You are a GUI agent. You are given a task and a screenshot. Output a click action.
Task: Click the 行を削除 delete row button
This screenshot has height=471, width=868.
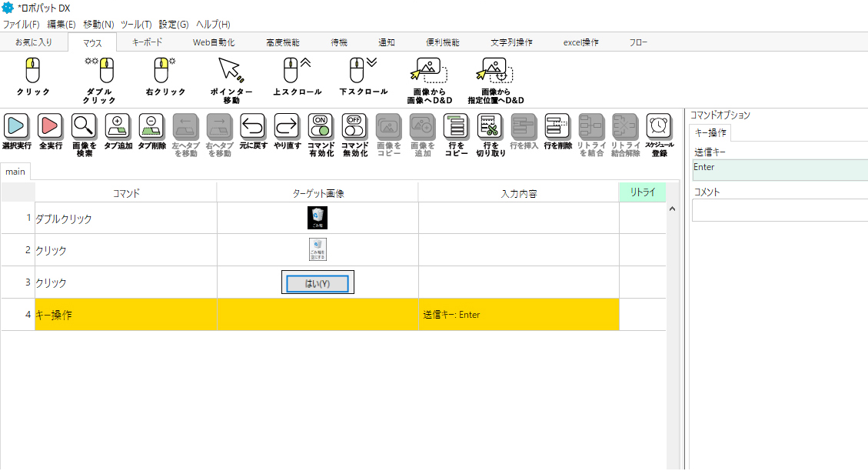tap(557, 125)
